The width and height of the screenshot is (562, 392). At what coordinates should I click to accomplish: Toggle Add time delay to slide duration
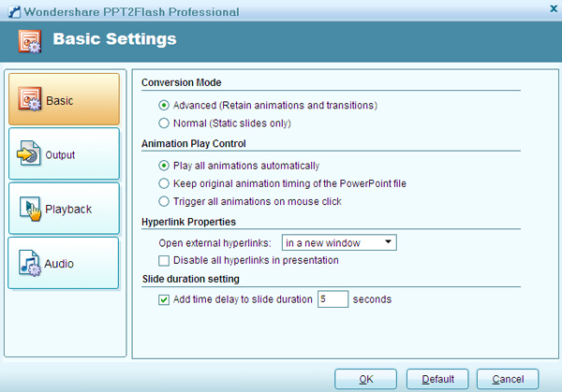point(165,300)
